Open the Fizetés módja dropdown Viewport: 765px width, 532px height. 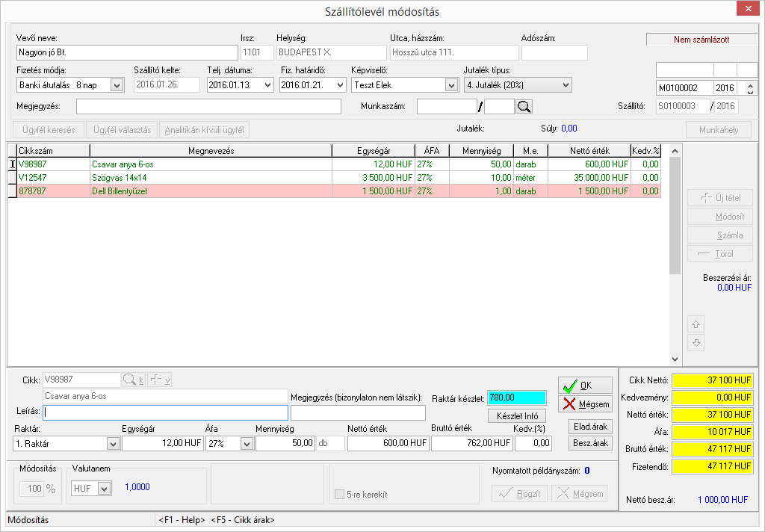point(117,85)
